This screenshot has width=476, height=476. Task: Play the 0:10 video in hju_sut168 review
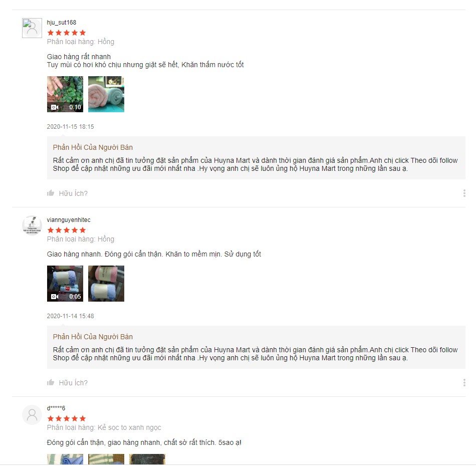coord(65,94)
